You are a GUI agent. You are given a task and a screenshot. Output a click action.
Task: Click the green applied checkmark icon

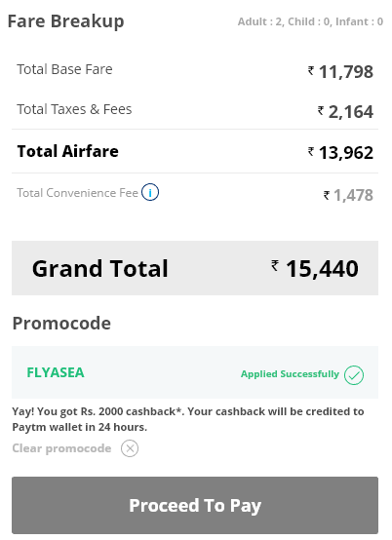pos(354,375)
